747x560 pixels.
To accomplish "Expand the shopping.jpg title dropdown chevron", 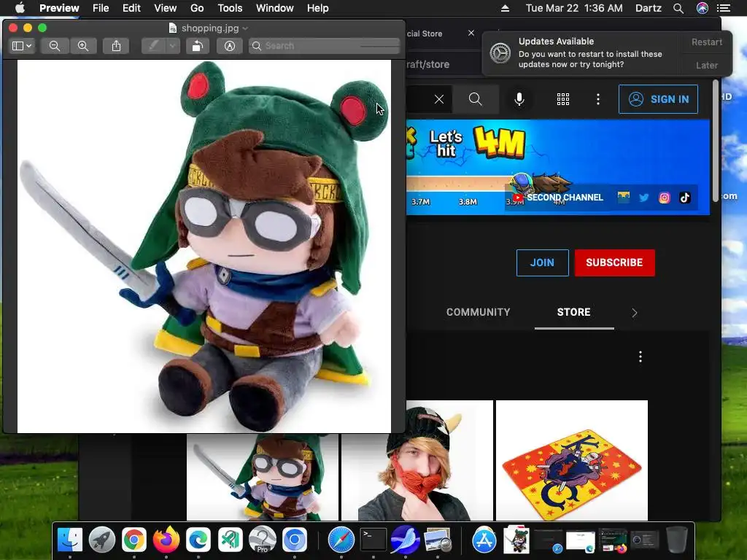I will click(x=245, y=28).
